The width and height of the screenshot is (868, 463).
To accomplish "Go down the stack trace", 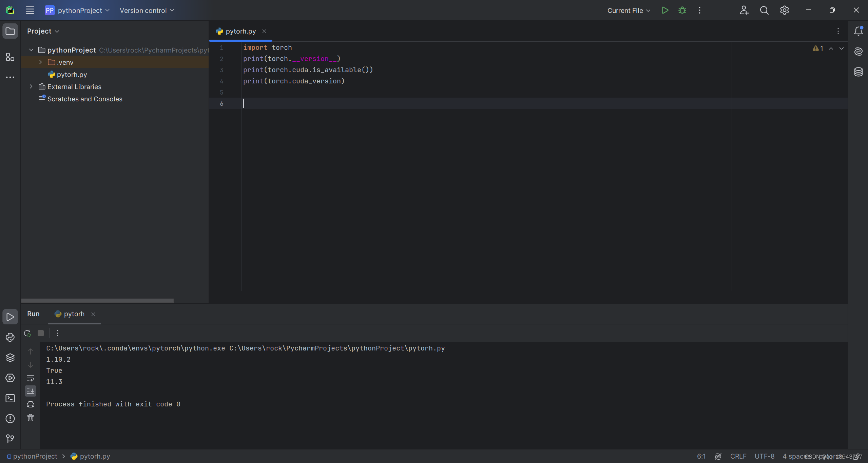I will coord(31,365).
